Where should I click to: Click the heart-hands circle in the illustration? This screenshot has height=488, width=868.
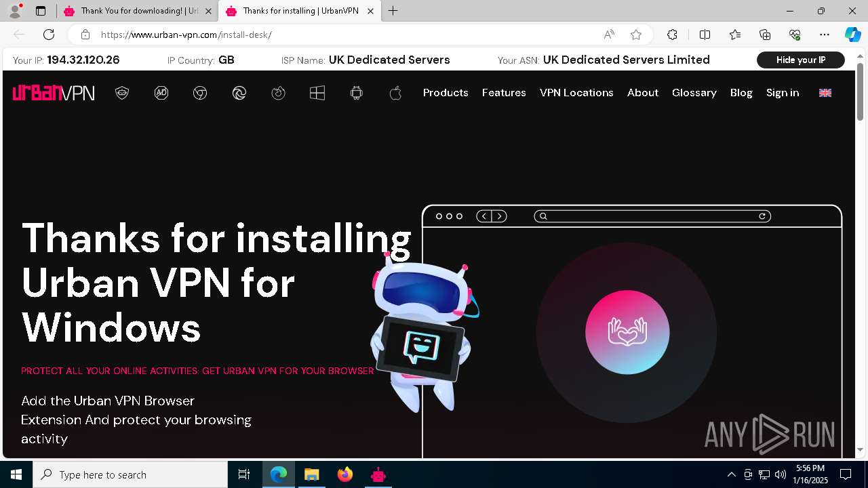click(627, 332)
